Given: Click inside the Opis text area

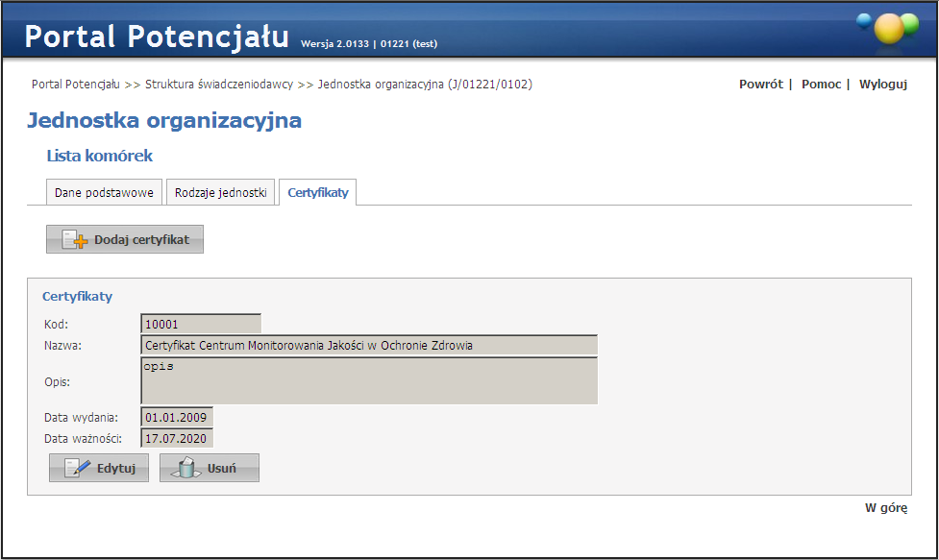Looking at the screenshot, I should (x=369, y=381).
